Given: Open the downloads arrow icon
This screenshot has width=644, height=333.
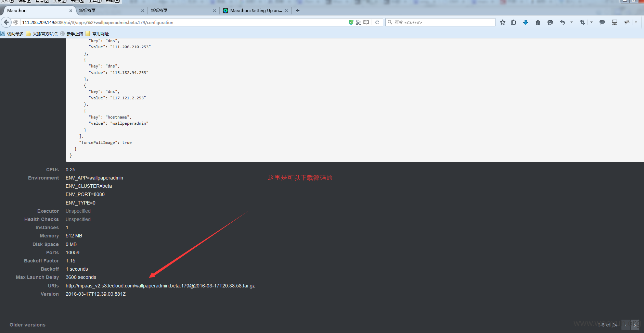Looking at the screenshot, I should pyautogui.click(x=526, y=22).
